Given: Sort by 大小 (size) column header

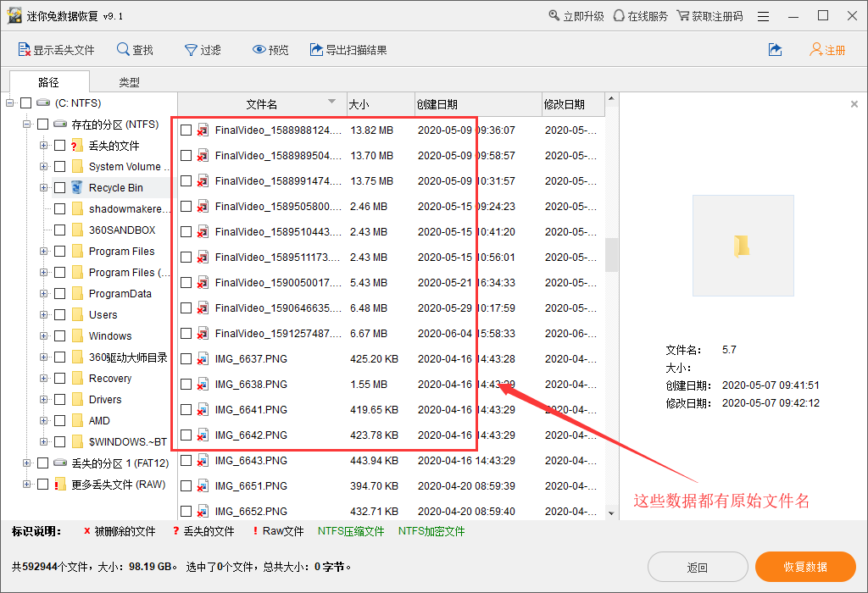Looking at the screenshot, I should (381, 104).
